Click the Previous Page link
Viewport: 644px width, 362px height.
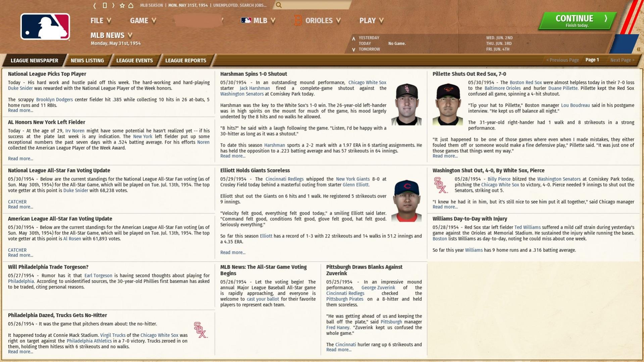coord(562,60)
